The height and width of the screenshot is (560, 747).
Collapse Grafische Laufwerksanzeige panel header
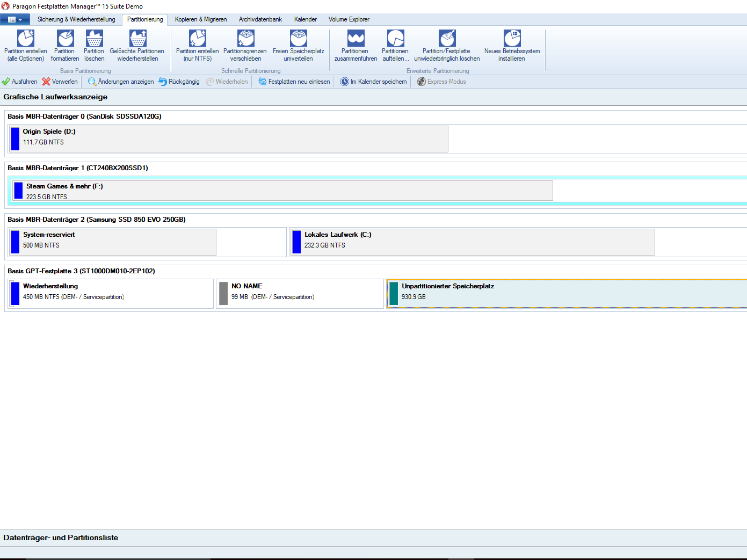(373, 97)
